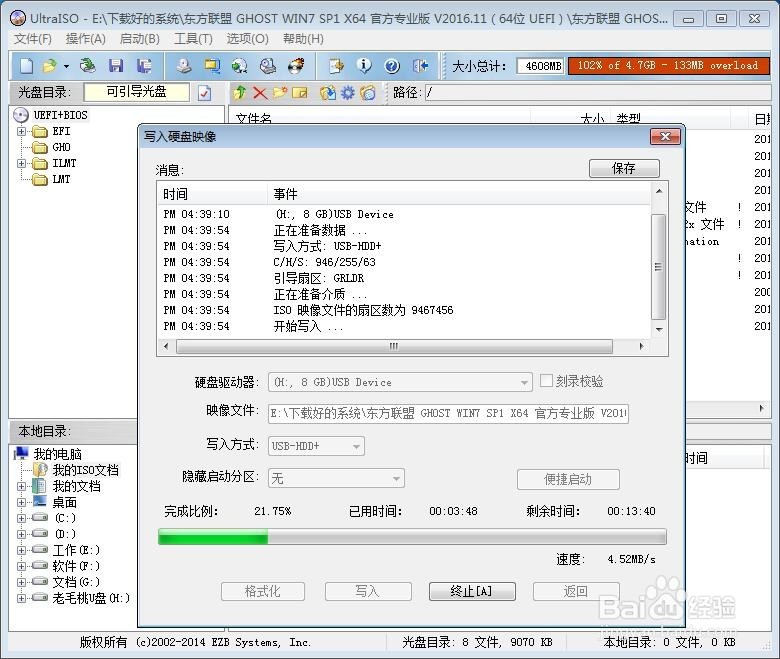Toggle the 刻录校验 checkbox
The image size is (780, 659).
(x=546, y=381)
